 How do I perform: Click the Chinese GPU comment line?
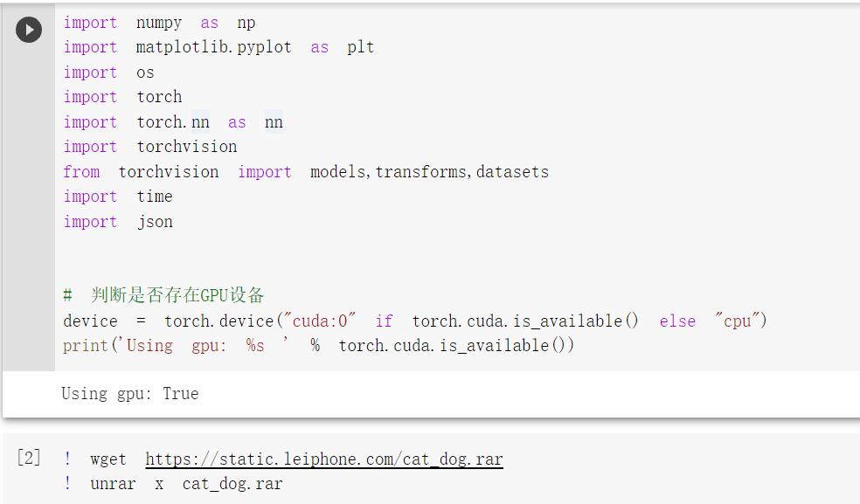163,295
